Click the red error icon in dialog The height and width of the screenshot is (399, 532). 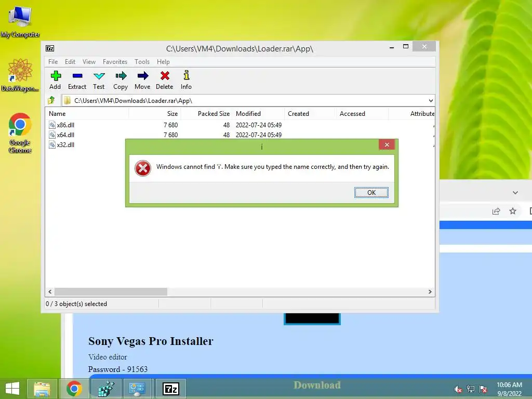tap(143, 168)
